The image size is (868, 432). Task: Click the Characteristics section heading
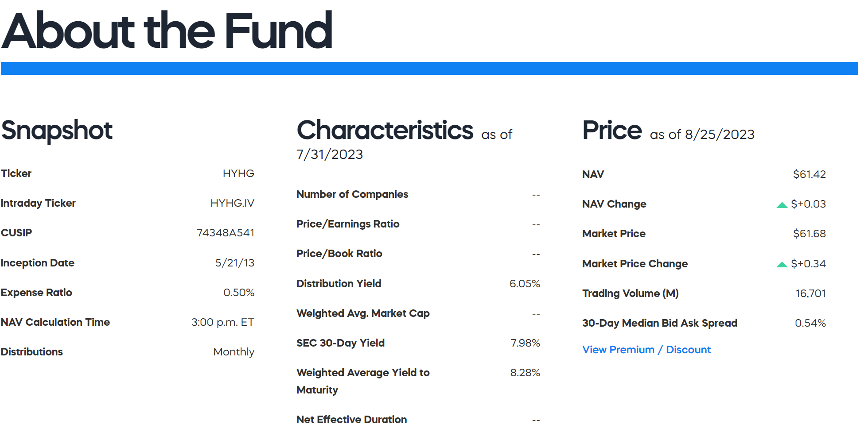385,130
